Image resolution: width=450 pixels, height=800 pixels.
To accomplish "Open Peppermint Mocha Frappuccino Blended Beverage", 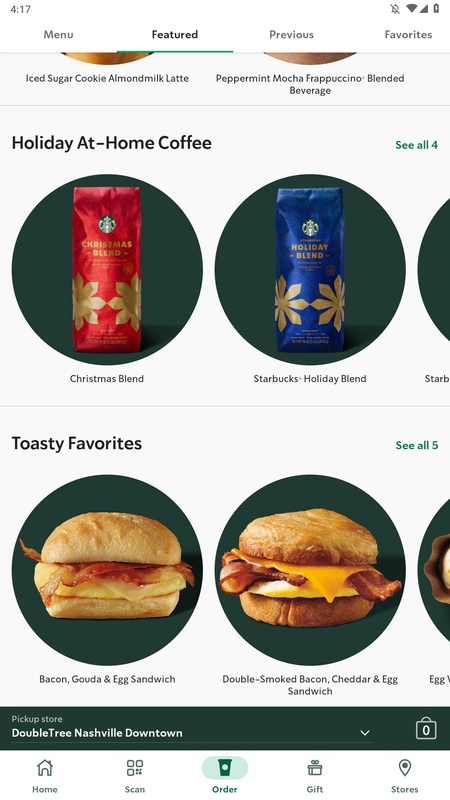I will click(x=310, y=84).
